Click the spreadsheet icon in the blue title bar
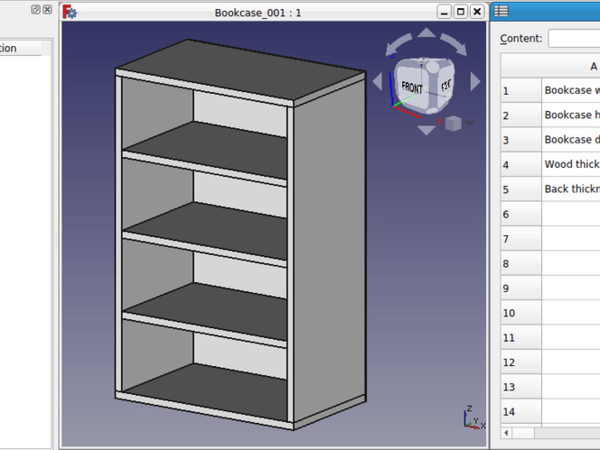600x450 pixels. pos(501,12)
